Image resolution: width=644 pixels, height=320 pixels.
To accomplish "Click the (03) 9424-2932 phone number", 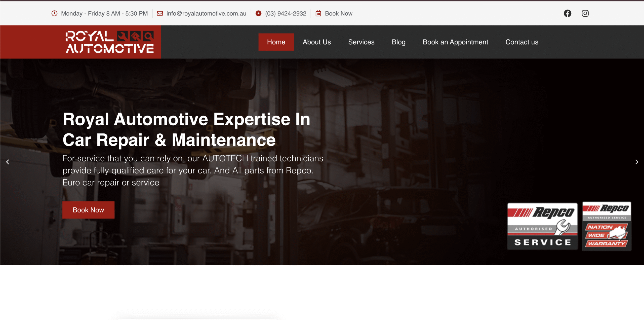I will pyautogui.click(x=286, y=13).
